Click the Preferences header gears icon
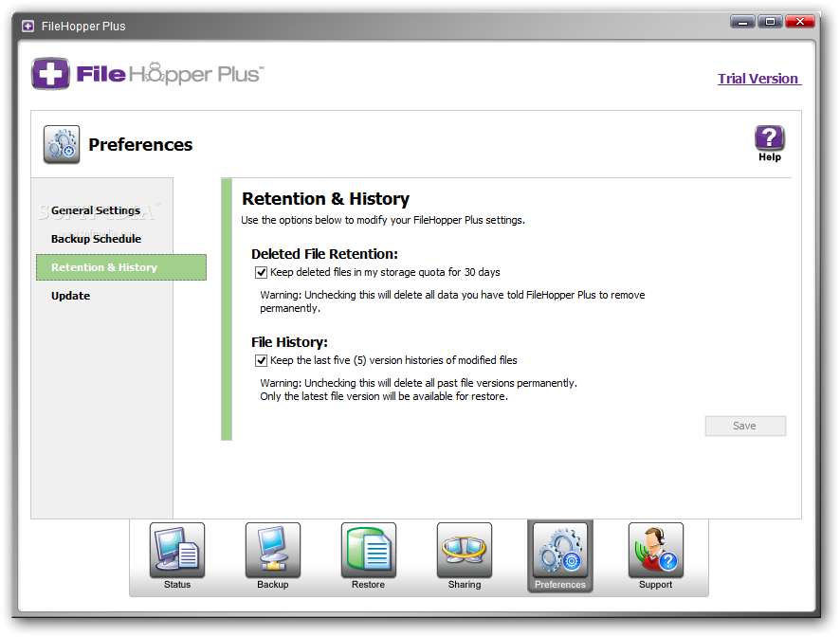Screen dimensions: 840x637 62,145
